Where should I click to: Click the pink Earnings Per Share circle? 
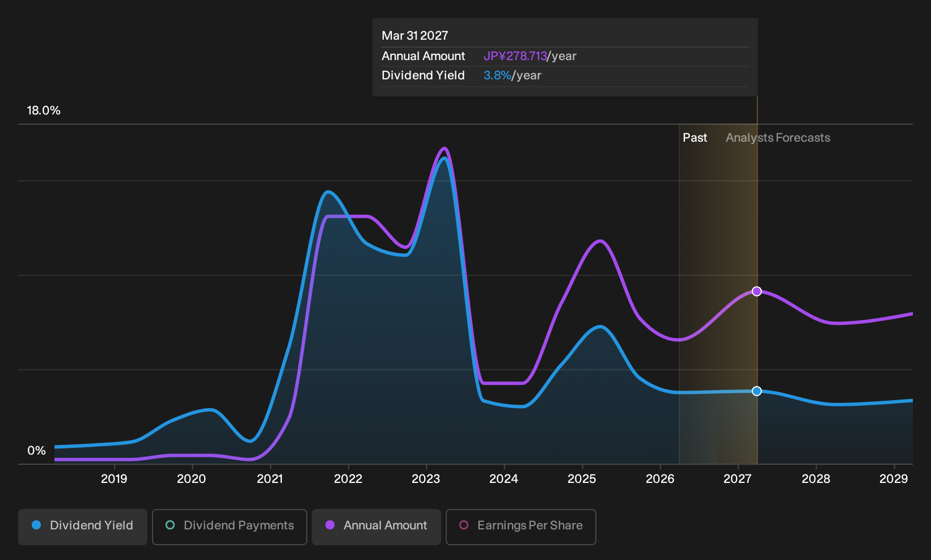(464, 525)
